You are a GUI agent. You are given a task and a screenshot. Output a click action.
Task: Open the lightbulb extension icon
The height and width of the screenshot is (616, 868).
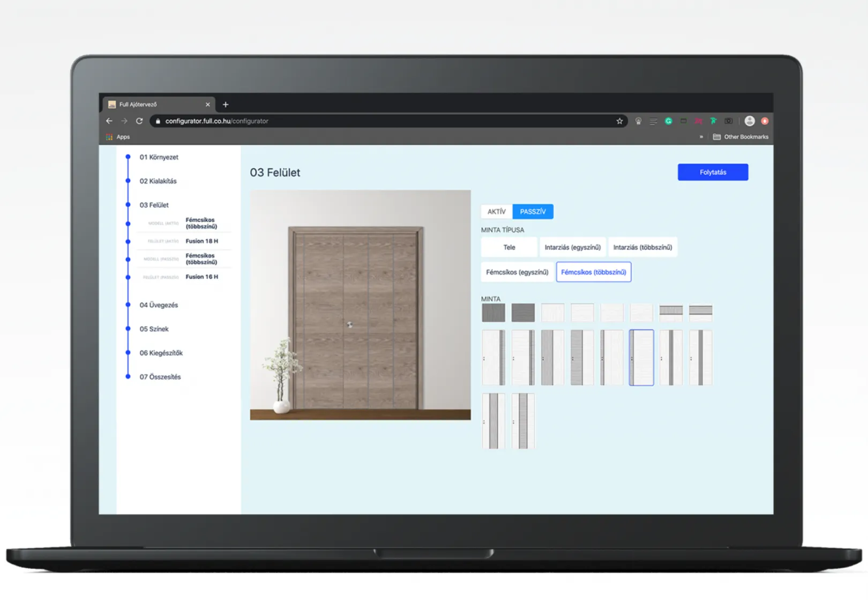(x=638, y=121)
